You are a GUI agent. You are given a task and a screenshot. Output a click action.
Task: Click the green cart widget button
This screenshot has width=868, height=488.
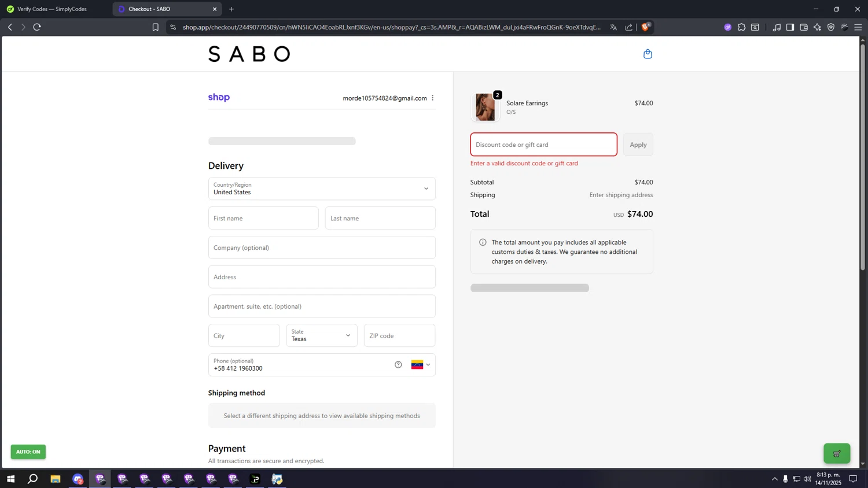tap(837, 453)
